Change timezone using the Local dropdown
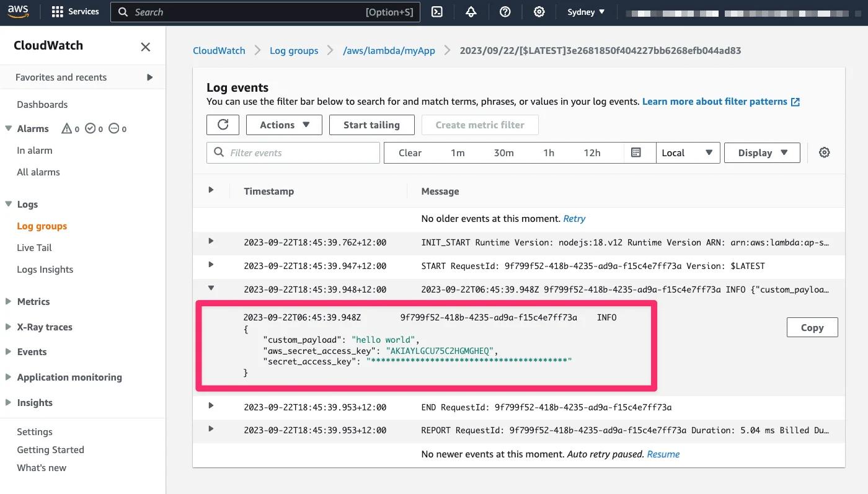The height and width of the screenshot is (494, 868). tap(687, 152)
